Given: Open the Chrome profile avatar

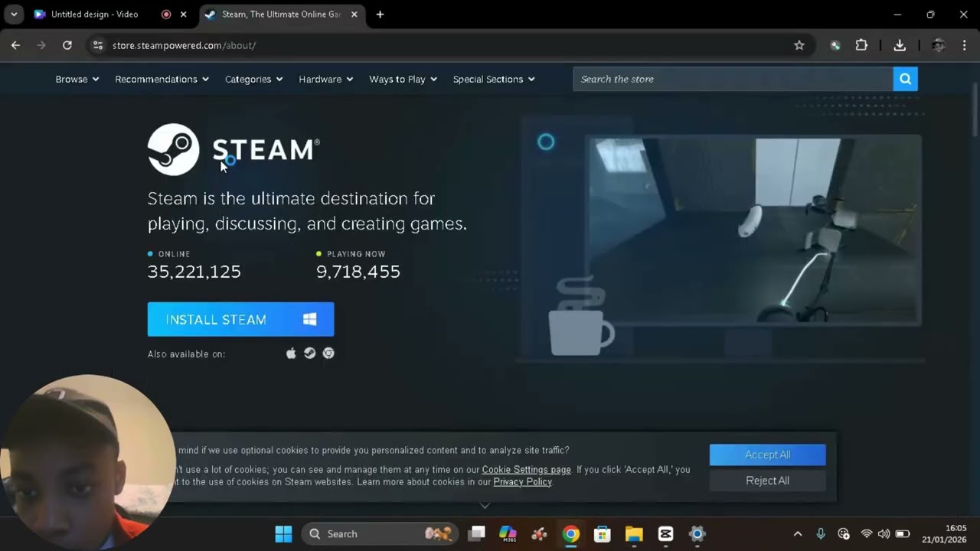Looking at the screenshot, I should tap(939, 45).
